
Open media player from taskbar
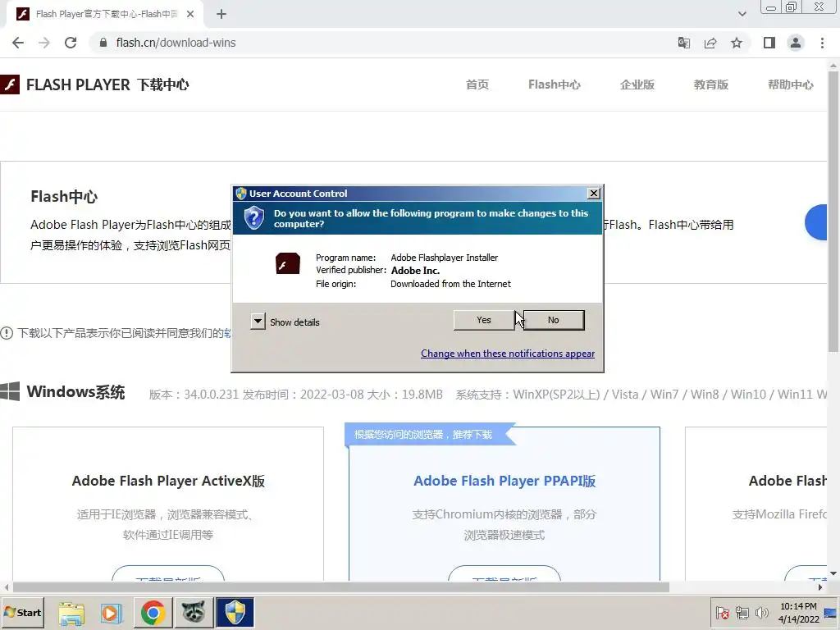112,613
